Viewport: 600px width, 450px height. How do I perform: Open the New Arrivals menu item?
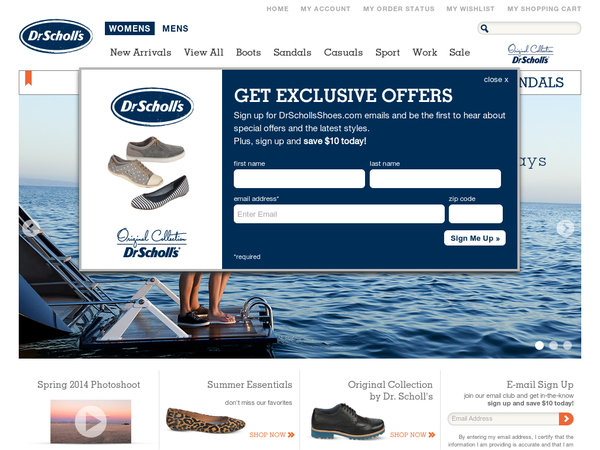click(141, 52)
